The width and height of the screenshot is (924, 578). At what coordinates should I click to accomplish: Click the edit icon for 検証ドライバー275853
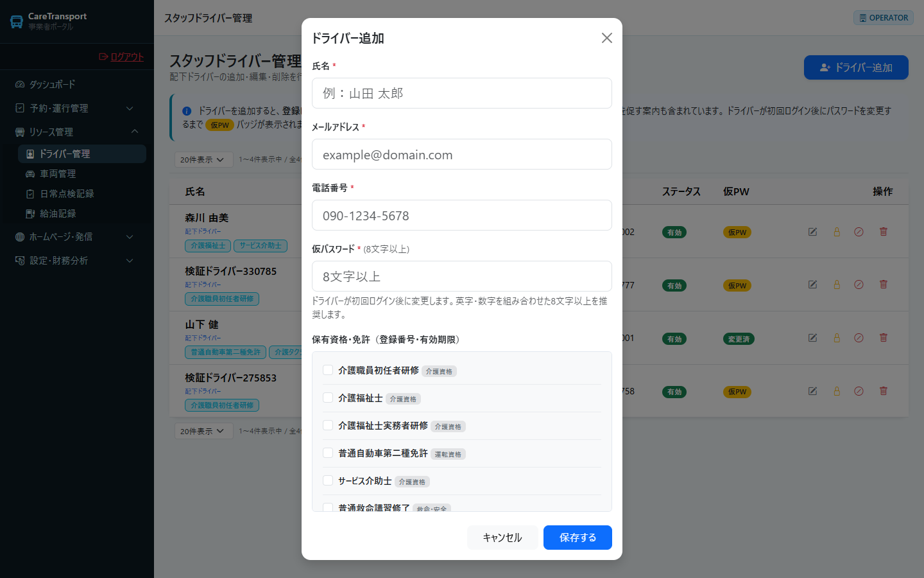point(812,390)
